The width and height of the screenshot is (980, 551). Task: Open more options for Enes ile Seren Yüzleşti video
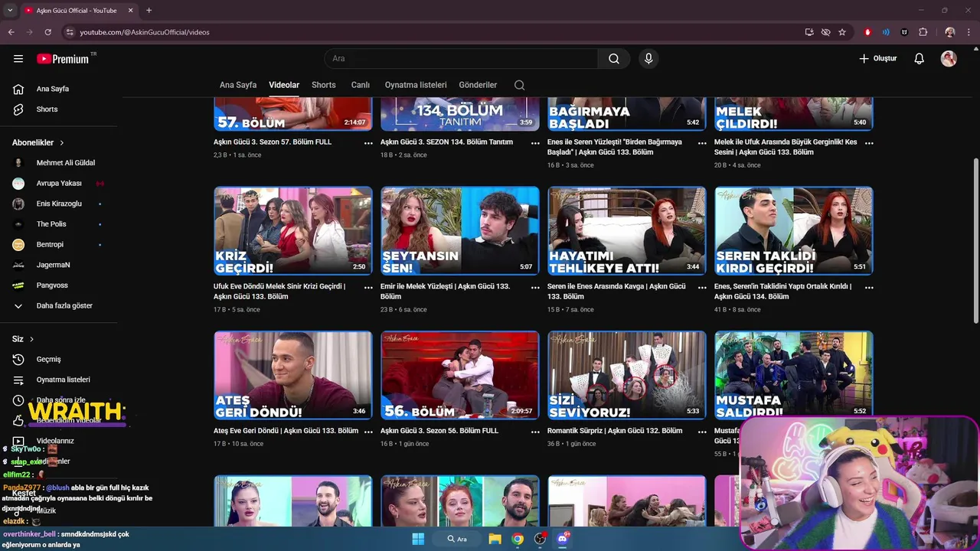pyautogui.click(x=702, y=143)
